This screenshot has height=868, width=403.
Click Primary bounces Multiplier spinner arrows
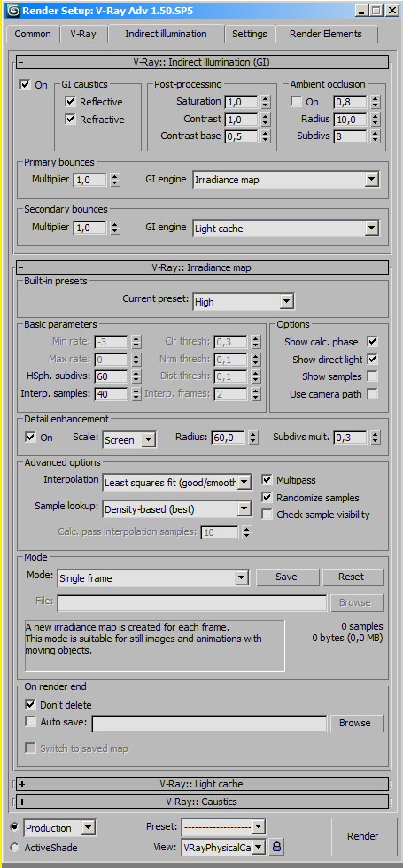click(114, 179)
